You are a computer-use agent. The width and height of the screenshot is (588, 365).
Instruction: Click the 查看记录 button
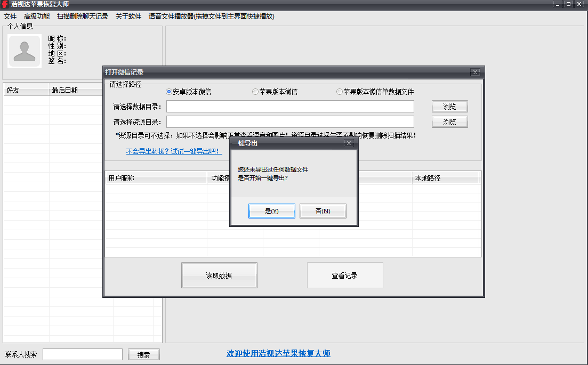click(345, 275)
